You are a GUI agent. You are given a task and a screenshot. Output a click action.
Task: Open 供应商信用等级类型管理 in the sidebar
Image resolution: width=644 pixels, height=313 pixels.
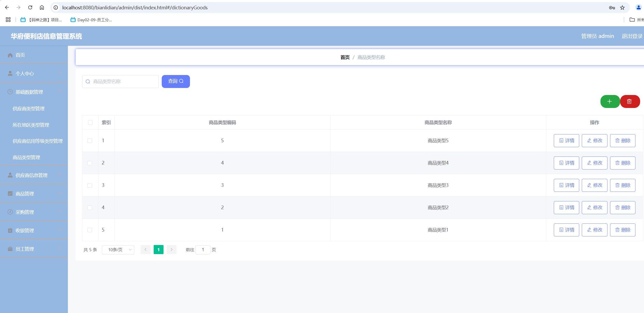tap(38, 141)
